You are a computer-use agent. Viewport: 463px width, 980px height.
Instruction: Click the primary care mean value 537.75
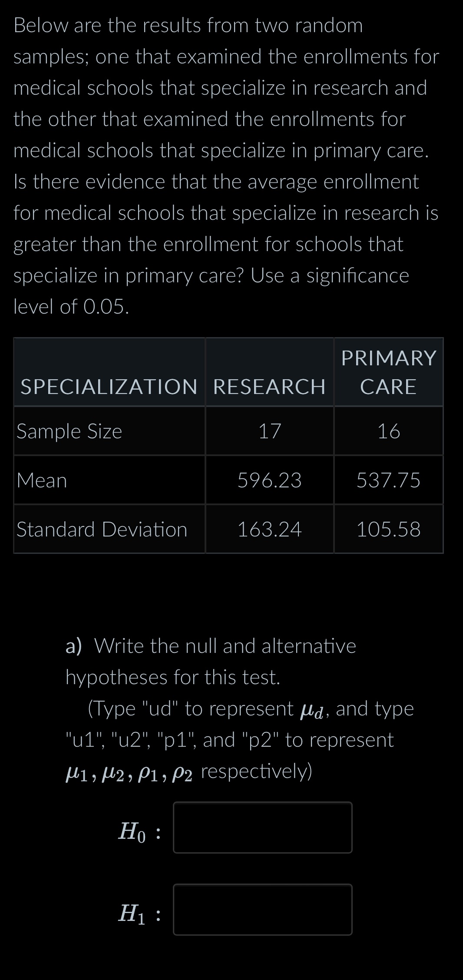click(388, 480)
